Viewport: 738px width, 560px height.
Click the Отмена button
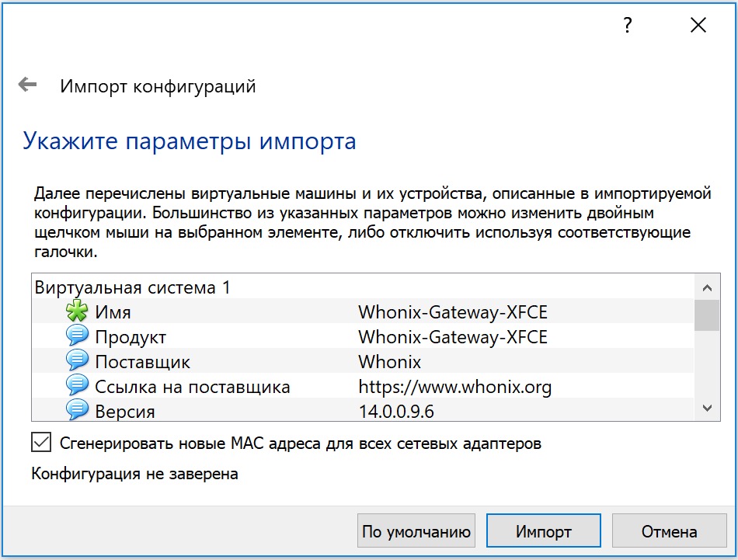pyautogui.click(x=669, y=530)
